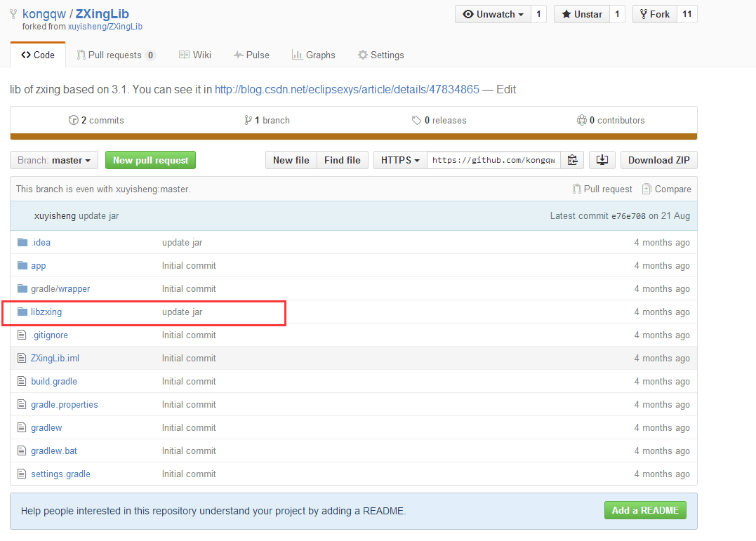Click the Add a README button
The image size is (756, 541).
click(x=644, y=510)
